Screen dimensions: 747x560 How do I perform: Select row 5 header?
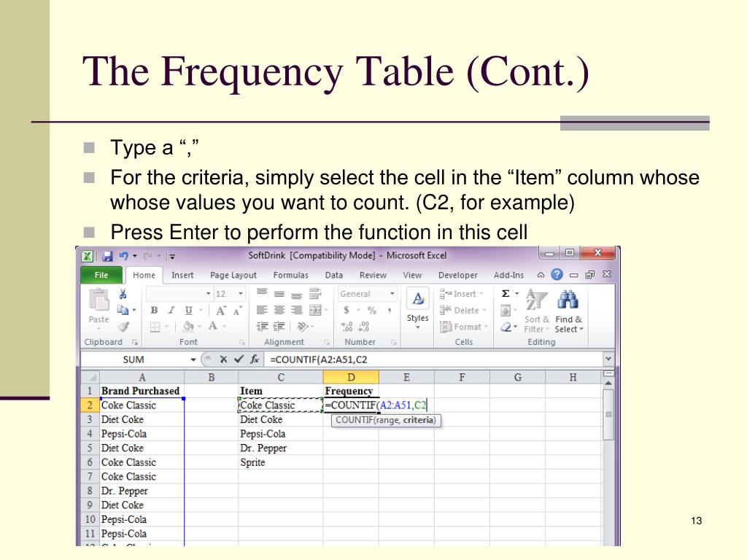90,448
